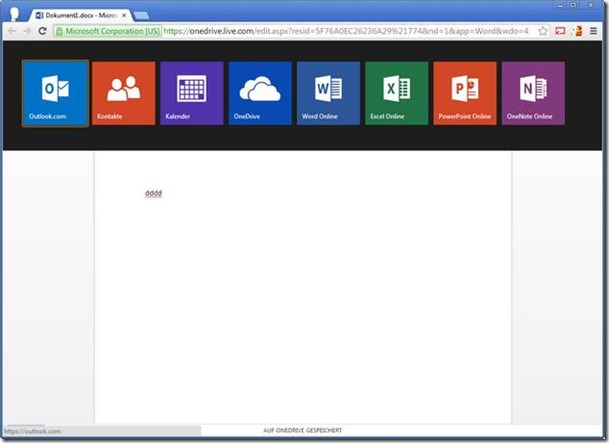Launch the Kalender tile
The width and height of the screenshot is (609, 443).
click(x=191, y=93)
